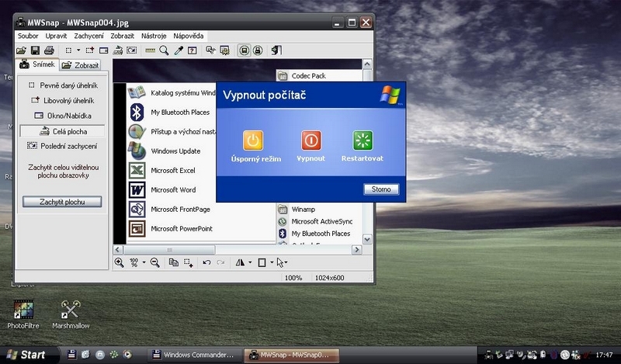
Task: Open the flip/mirror dropdown arrow
Action: point(249,263)
